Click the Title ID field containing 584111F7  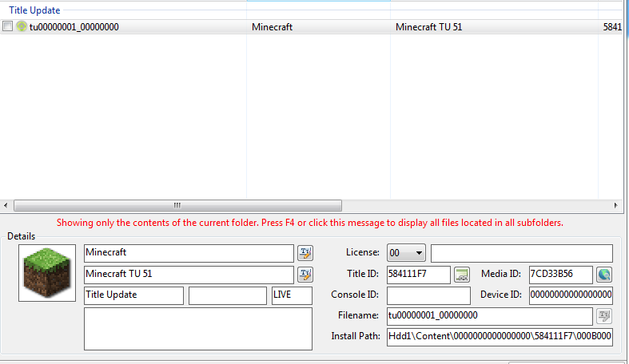point(416,275)
